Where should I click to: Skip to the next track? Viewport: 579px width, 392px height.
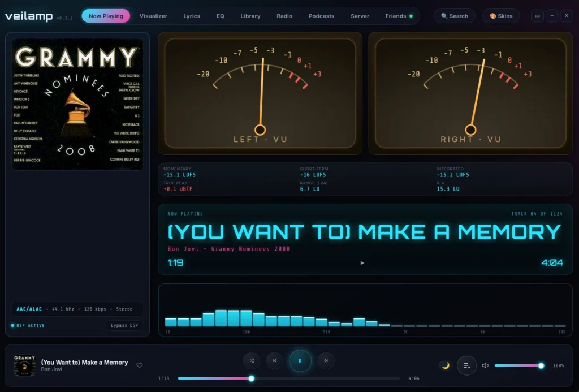pyautogui.click(x=326, y=360)
